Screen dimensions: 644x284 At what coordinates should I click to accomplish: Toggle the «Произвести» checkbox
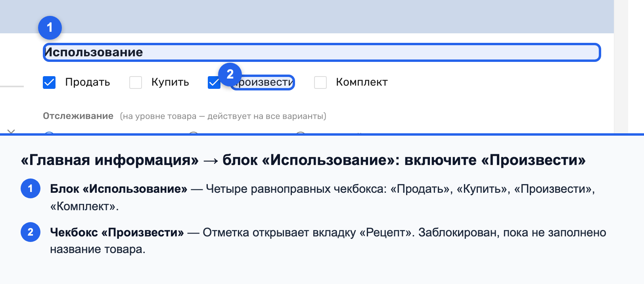coord(214,83)
